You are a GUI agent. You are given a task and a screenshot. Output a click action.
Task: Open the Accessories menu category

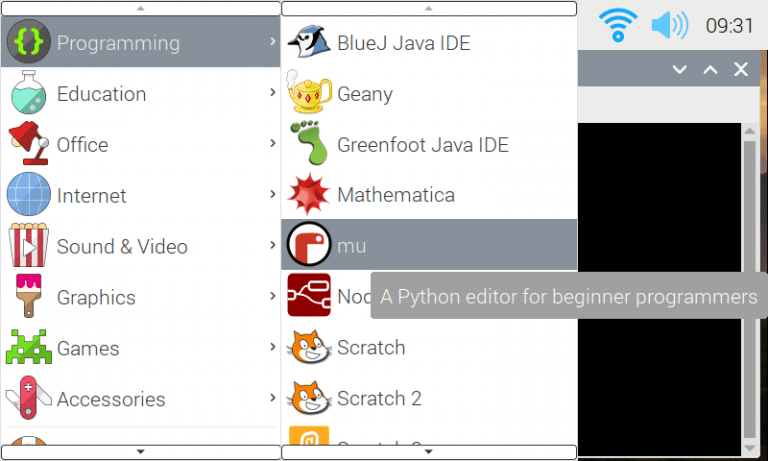[x=110, y=399]
